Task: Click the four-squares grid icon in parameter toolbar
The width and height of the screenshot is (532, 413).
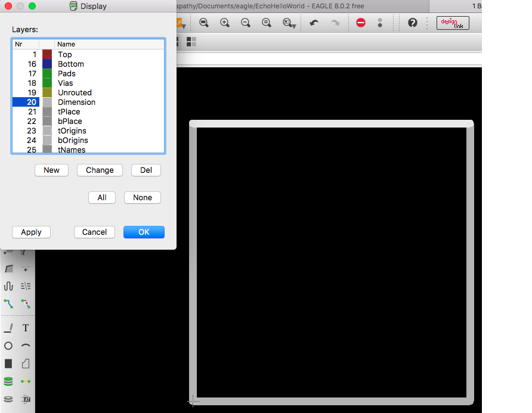Action: coord(191,42)
